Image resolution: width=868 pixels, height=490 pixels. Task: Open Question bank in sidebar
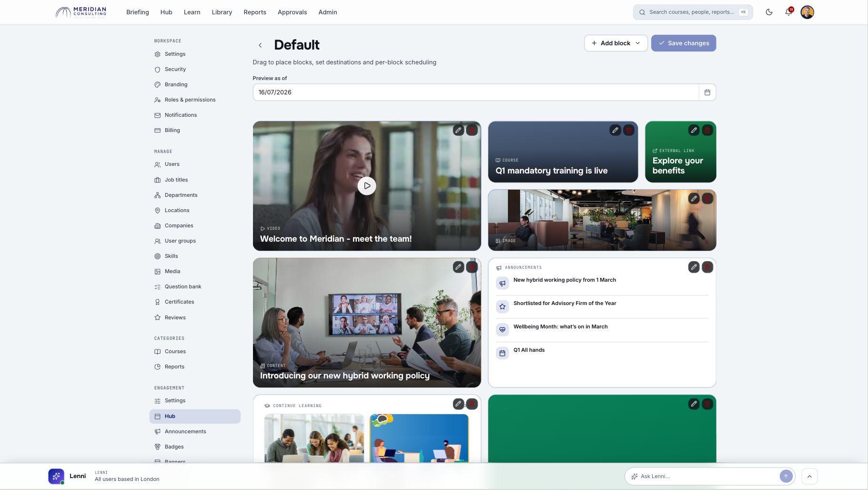coord(195,287)
